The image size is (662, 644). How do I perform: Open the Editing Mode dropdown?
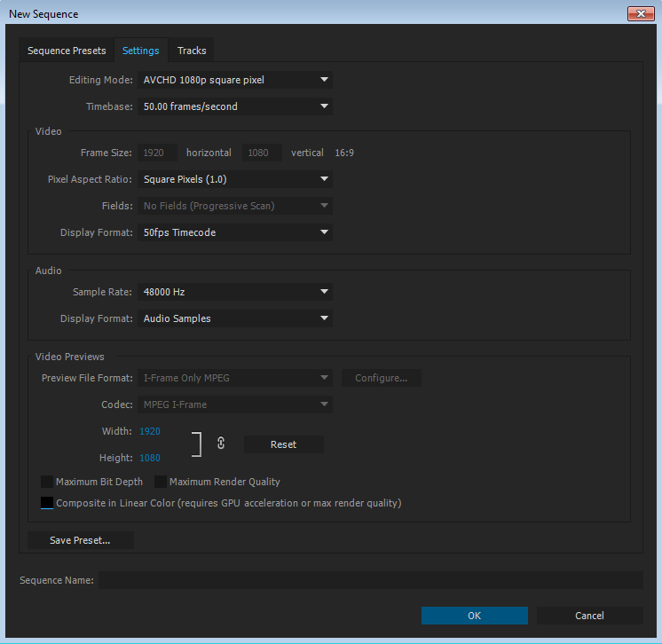(x=235, y=80)
